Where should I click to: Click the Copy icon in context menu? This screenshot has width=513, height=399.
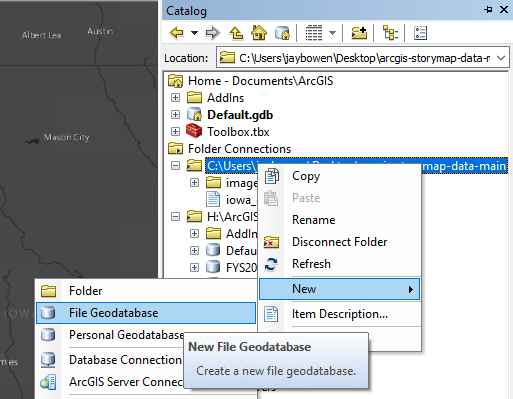272,176
